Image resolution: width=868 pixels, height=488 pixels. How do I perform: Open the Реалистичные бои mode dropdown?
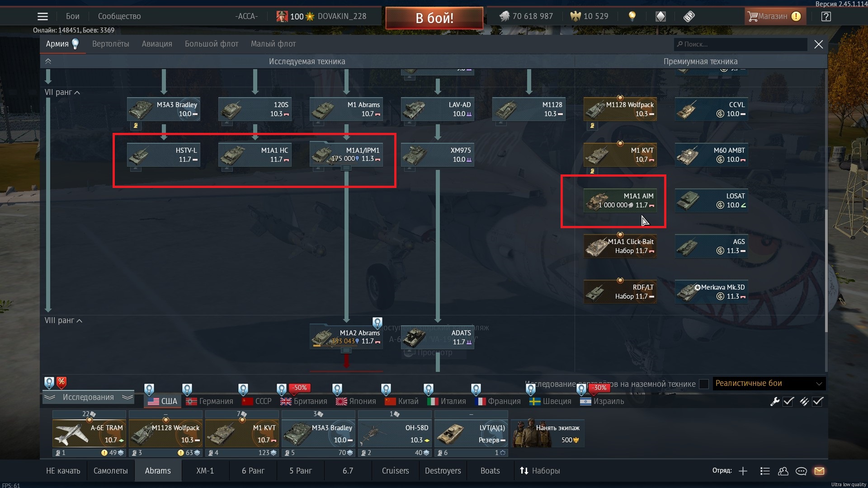tap(769, 384)
